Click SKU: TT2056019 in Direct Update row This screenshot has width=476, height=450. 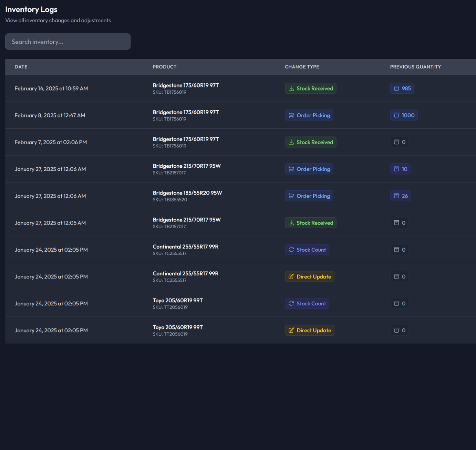pyautogui.click(x=170, y=334)
